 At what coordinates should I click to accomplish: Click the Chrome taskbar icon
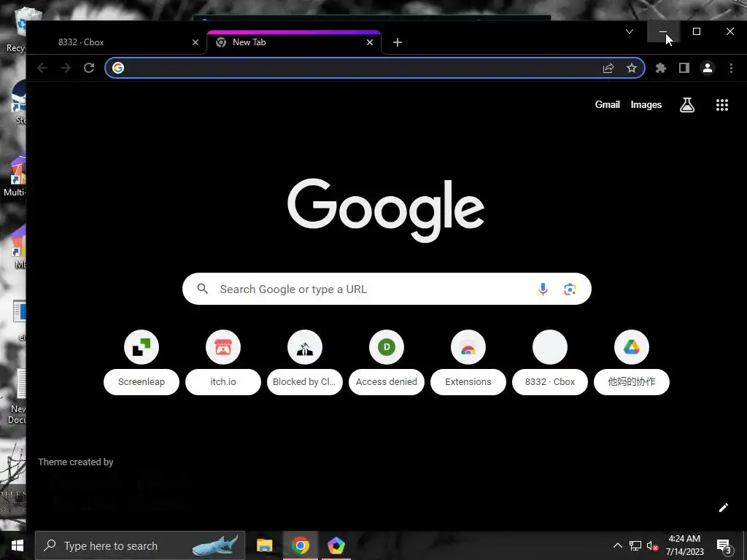(300, 545)
